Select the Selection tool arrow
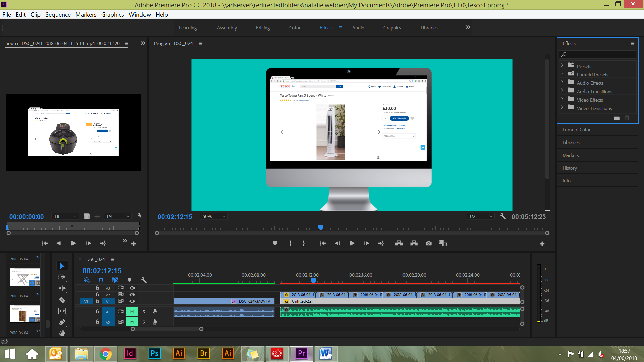This screenshot has width=644, height=362. pos(62,266)
